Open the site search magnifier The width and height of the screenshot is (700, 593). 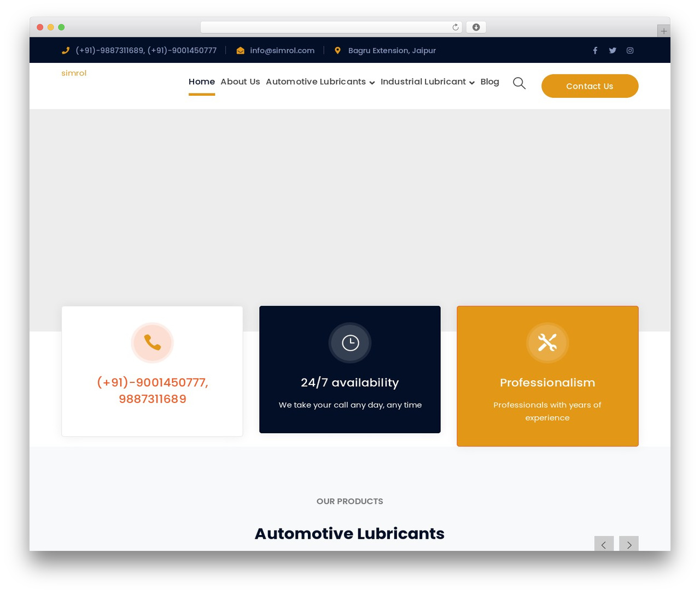[x=519, y=83]
